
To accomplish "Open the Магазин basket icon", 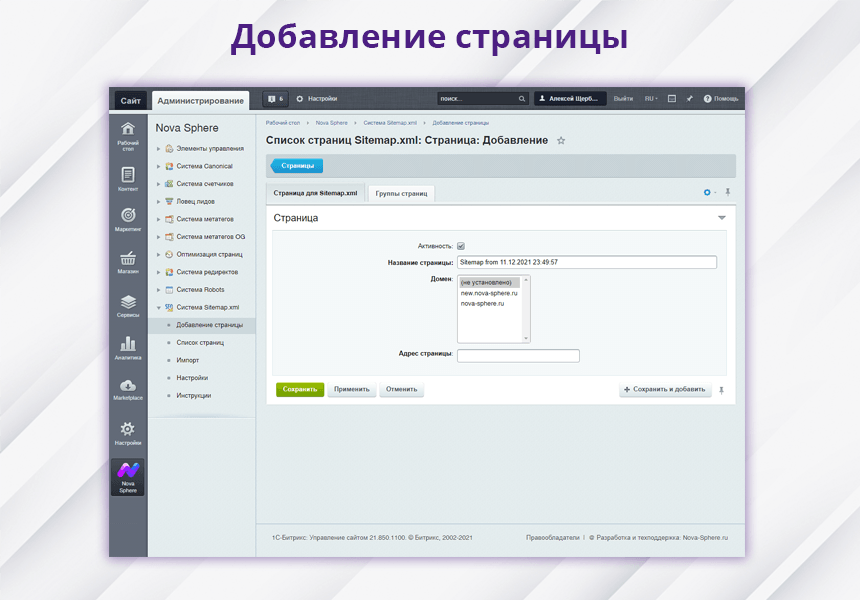I will 128,261.
